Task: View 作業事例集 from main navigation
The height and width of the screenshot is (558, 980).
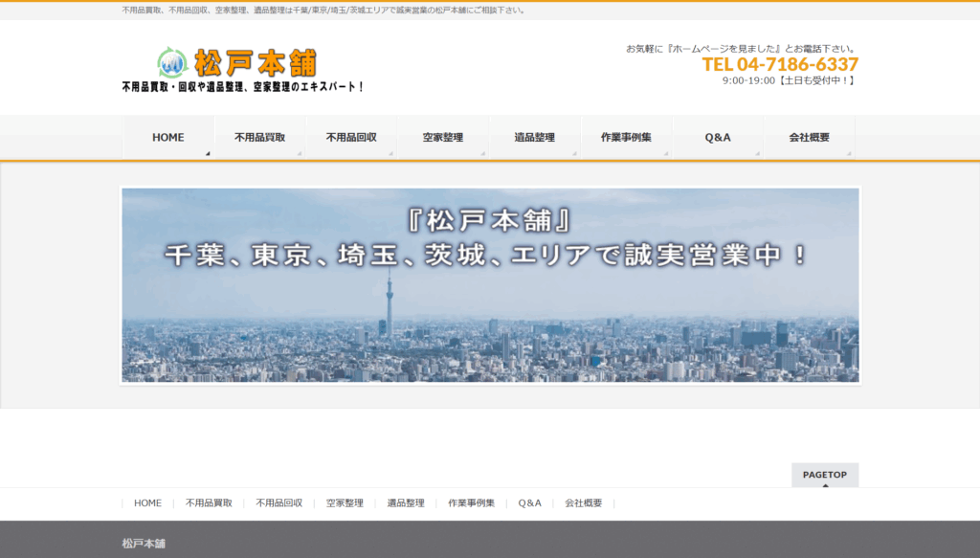Action: coord(626,138)
